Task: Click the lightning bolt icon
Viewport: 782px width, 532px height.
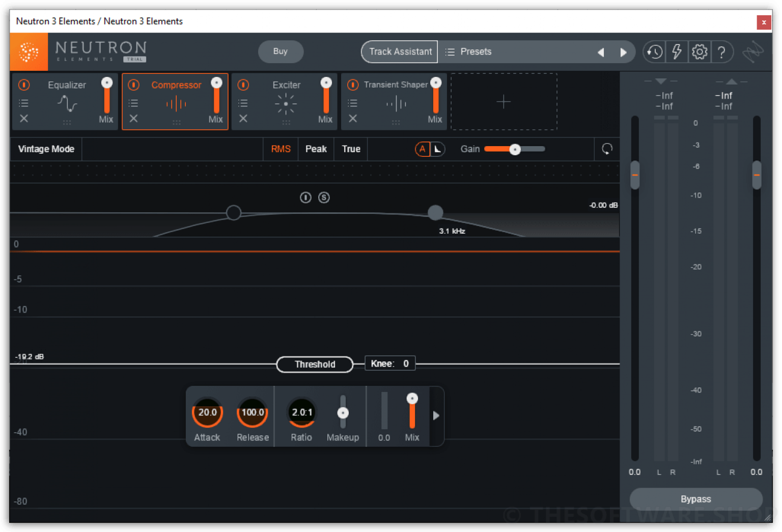Action: (677, 51)
